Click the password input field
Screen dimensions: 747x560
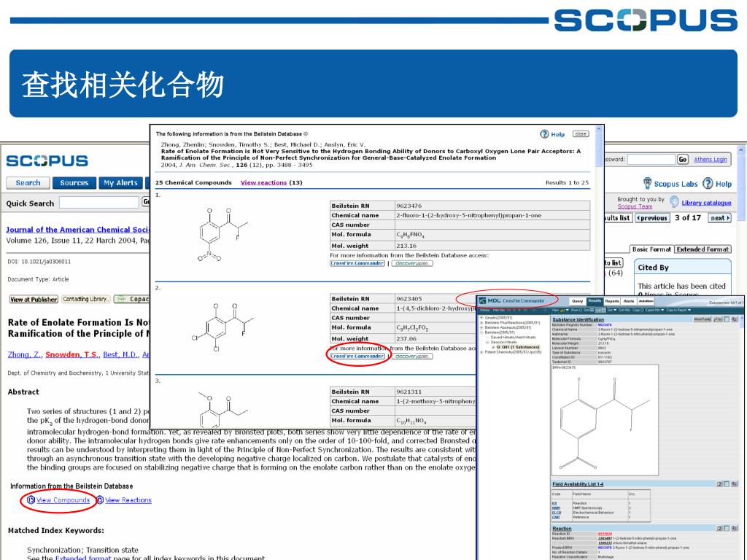(651, 159)
